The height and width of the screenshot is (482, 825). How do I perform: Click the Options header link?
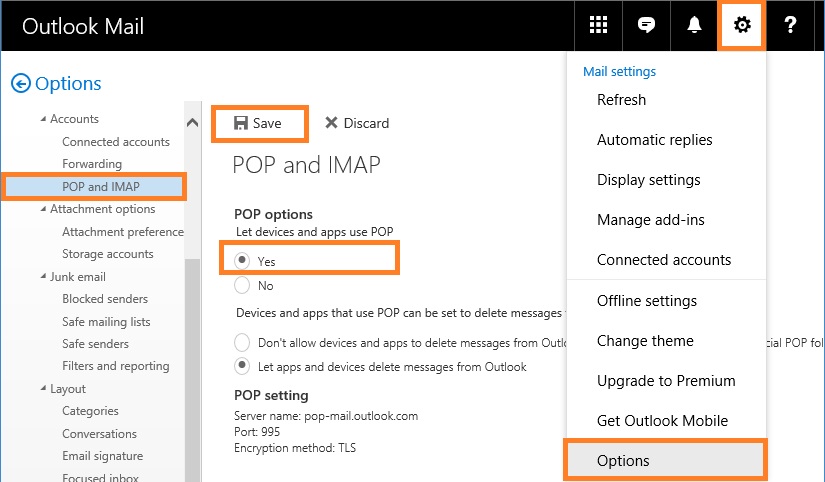pos(68,84)
